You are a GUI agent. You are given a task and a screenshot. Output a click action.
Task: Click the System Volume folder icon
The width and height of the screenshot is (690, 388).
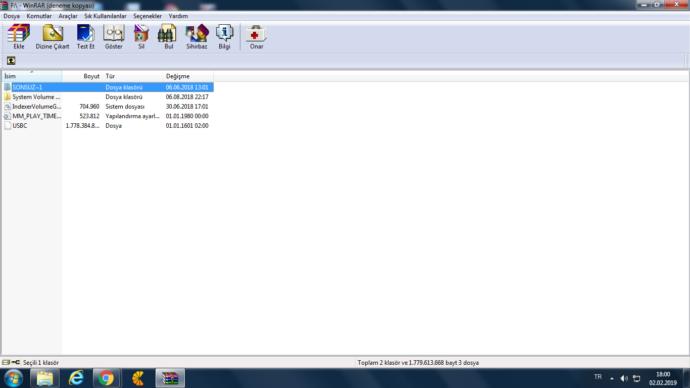[7, 97]
